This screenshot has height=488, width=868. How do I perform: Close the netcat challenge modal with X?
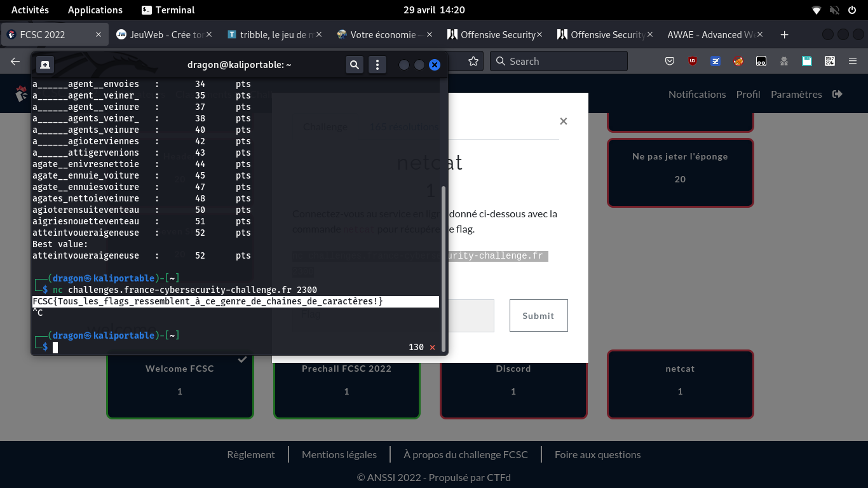click(563, 121)
